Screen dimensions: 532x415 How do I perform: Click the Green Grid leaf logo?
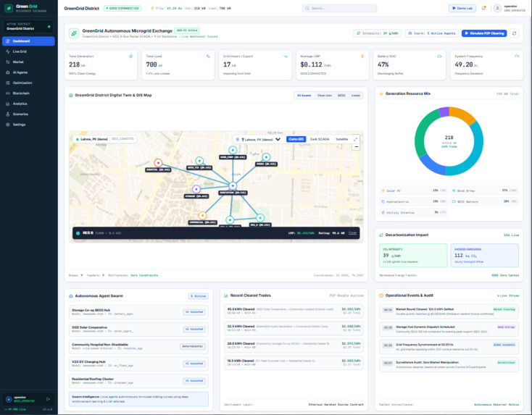click(9, 8)
